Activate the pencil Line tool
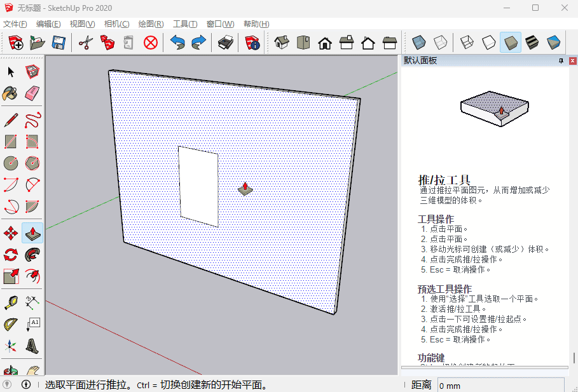 [x=11, y=119]
